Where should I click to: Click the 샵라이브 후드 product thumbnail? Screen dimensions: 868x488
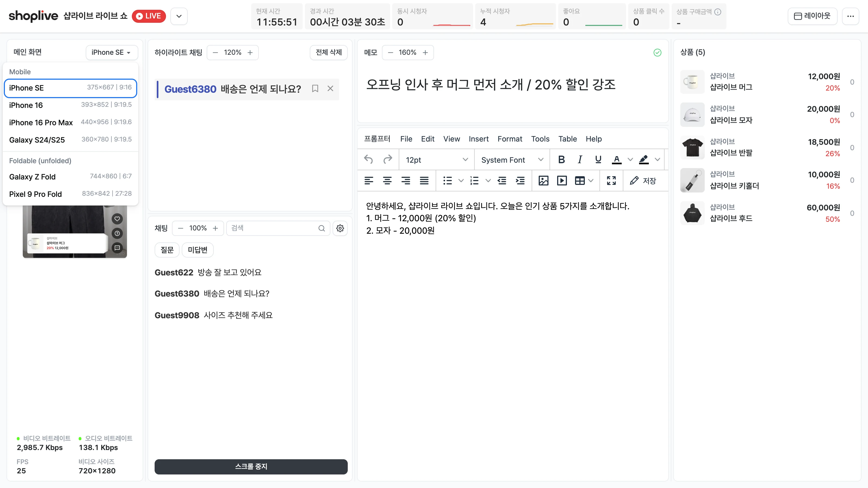(692, 213)
